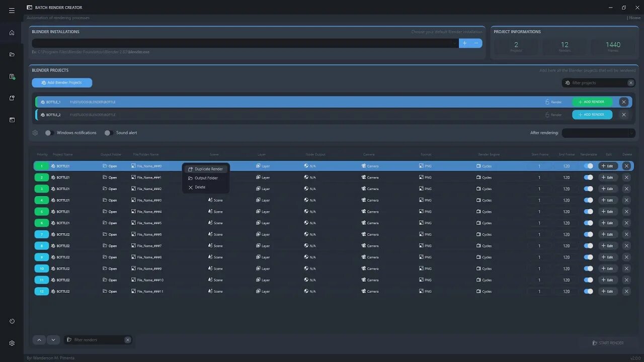Click Render link for BOTTLE_1 project
The image size is (644, 362).
tap(553, 102)
